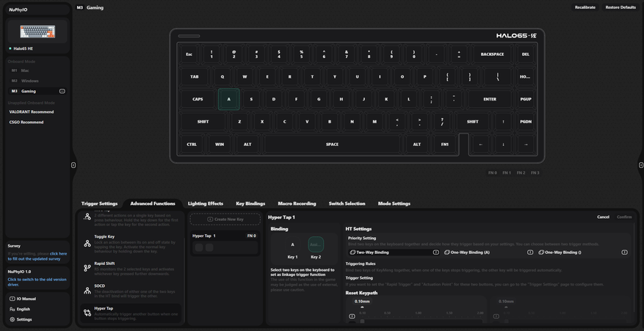Click the up arrow key on keyboard
The image size is (644, 331).
pyautogui.click(x=503, y=122)
